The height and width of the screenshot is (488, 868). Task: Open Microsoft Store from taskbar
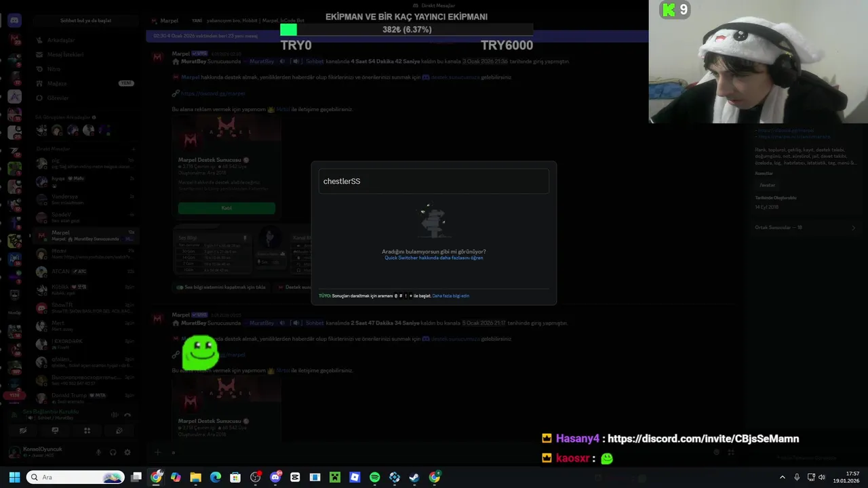click(235, 477)
